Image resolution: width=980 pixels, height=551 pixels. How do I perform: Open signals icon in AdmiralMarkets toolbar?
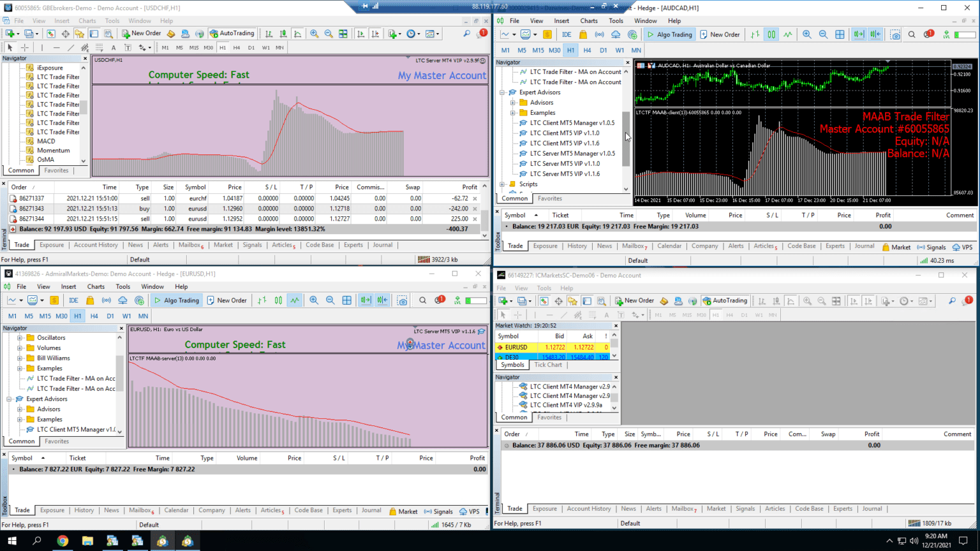tap(106, 300)
